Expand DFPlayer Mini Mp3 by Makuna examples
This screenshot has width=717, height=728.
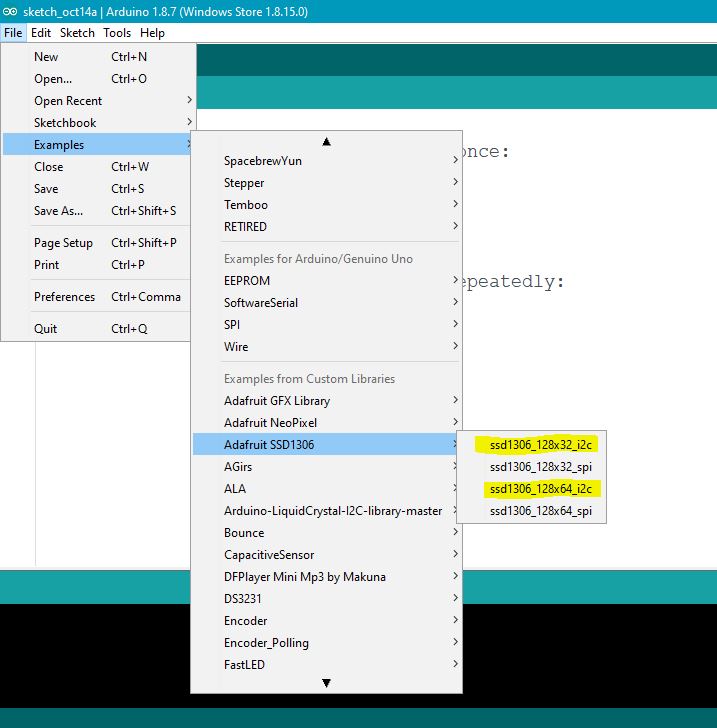327,577
